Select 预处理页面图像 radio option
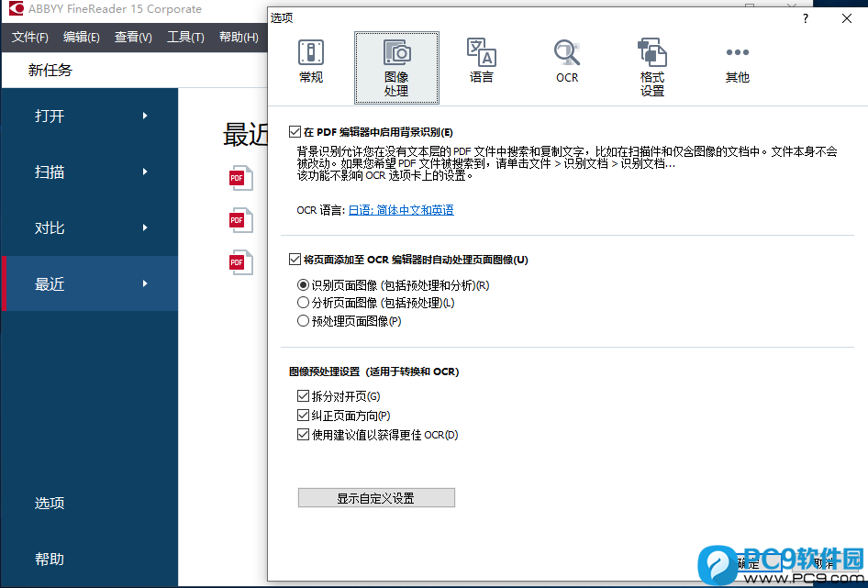The width and height of the screenshot is (868, 588). point(303,320)
